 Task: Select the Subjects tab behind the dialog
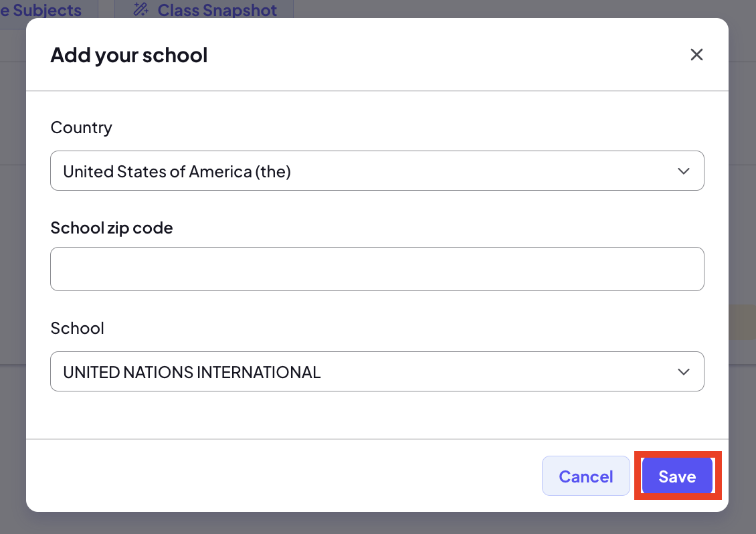pos(48,9)
